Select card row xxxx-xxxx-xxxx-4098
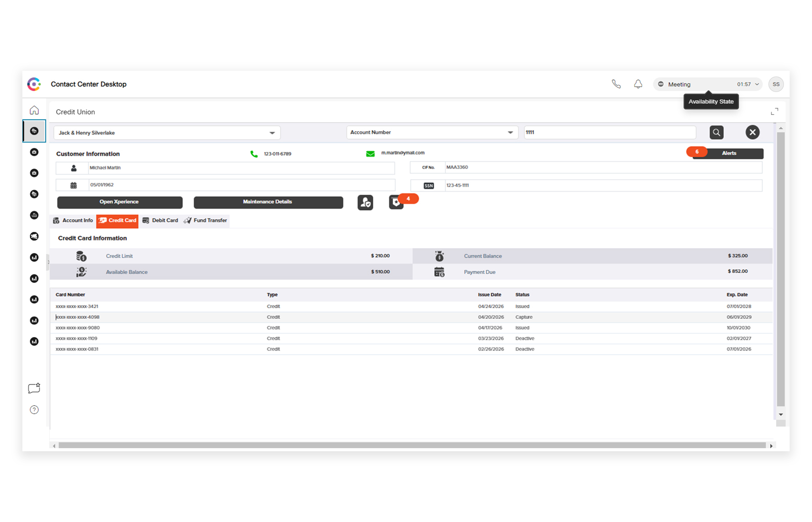 coord(411,317)
